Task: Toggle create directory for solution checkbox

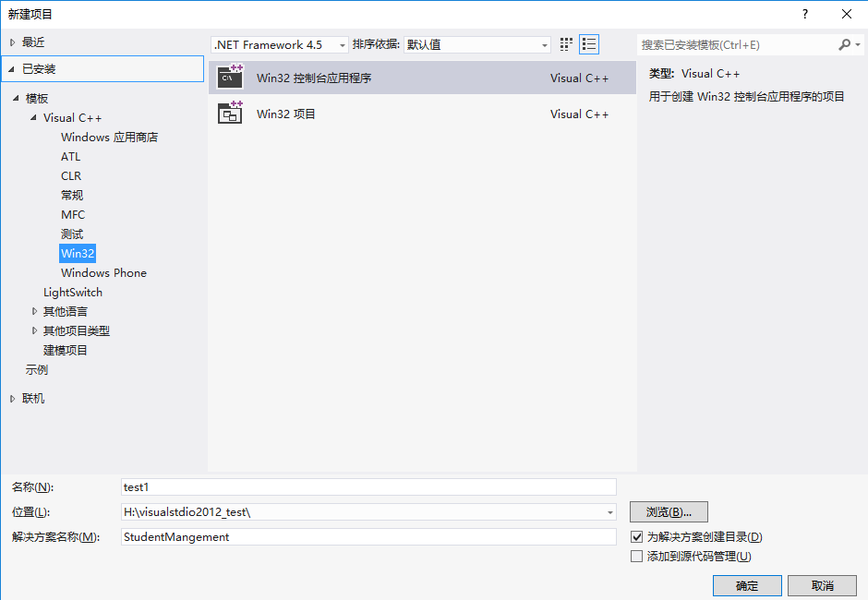Action: [x=636, y=536]
